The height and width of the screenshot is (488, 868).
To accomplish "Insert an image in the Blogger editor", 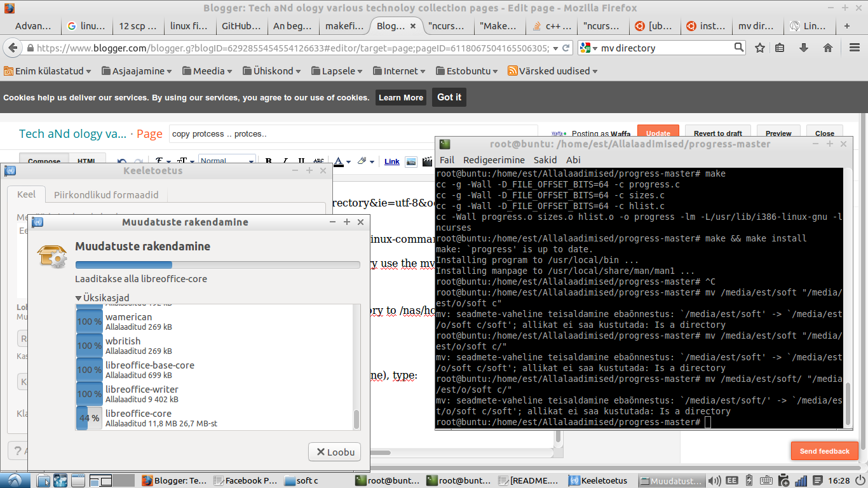I will pos(411,161).
